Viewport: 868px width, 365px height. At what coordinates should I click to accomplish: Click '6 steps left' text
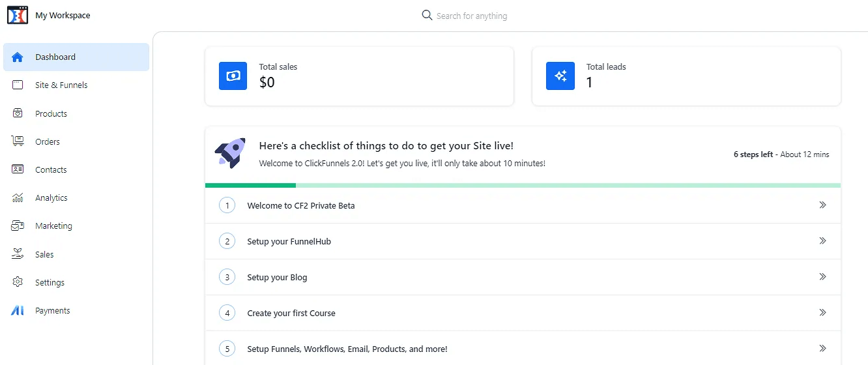click(753, 154)
